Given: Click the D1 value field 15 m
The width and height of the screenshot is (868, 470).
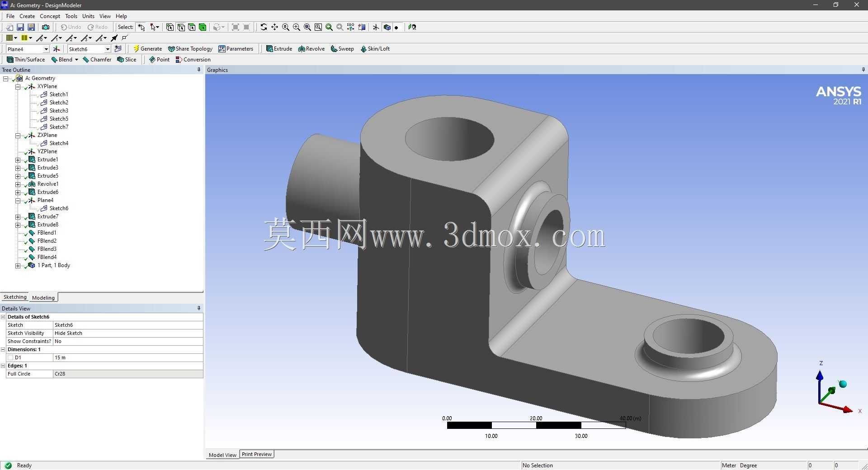Looking at the screenshot, I should point(128,357).
